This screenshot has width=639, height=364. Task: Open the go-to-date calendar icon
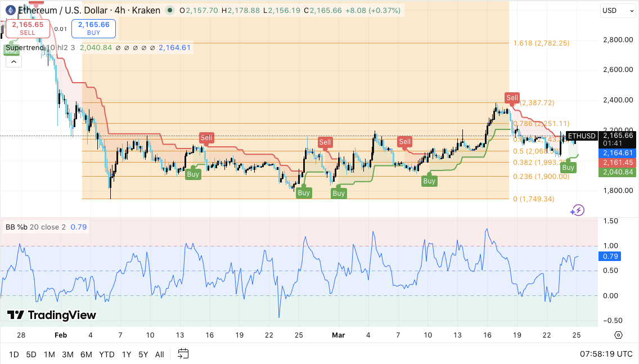click(x=183, y=354)
